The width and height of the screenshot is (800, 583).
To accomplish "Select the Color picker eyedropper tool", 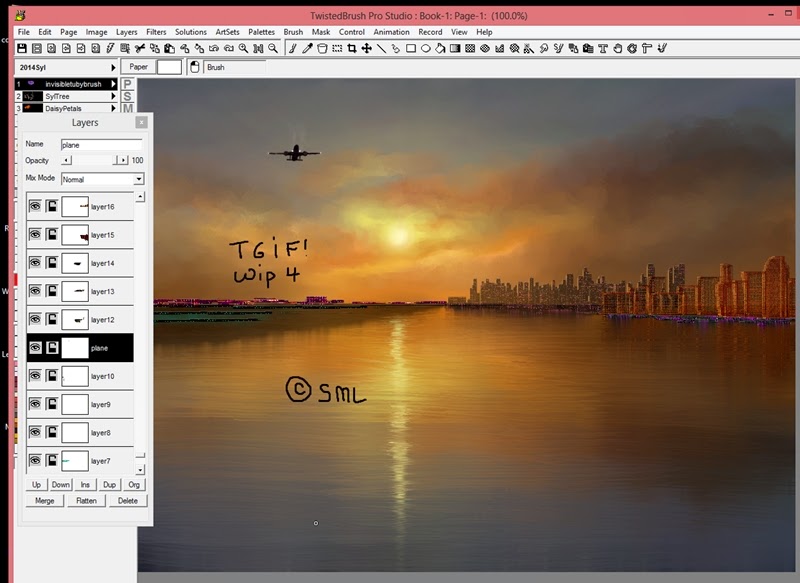I will tap(307, 48).
